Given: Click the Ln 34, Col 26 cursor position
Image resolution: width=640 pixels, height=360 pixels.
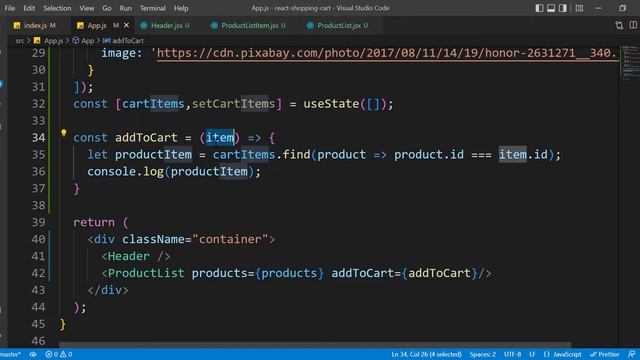Looking at the screenshot, I should click(426, 354).
